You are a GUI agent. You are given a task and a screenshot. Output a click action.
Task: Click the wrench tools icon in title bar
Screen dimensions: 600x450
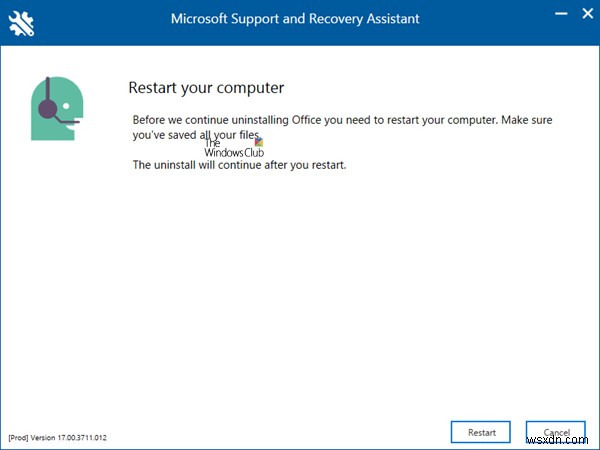pyautogui.click(x=21, y=23)
